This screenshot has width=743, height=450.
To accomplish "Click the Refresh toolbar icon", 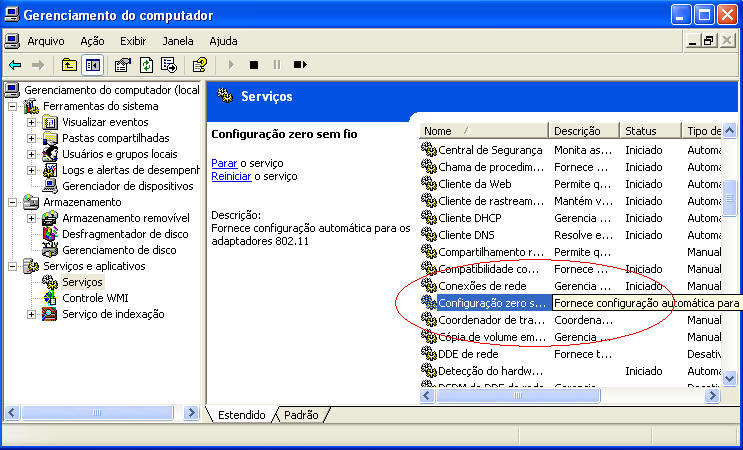I will pyautogui.click(x=146, y=65).
